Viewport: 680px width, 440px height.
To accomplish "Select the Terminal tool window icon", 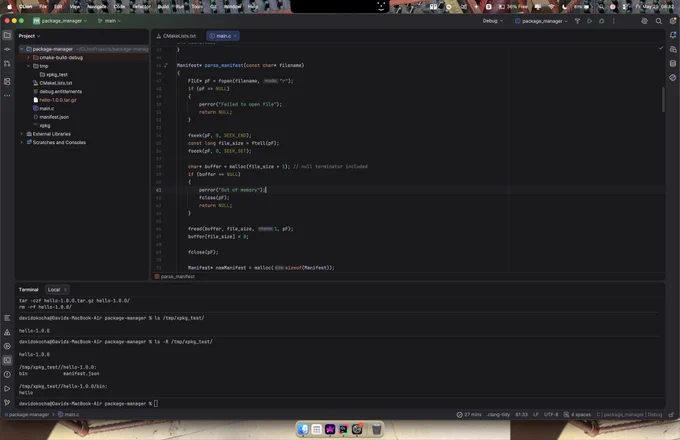I will coord(7,360).
